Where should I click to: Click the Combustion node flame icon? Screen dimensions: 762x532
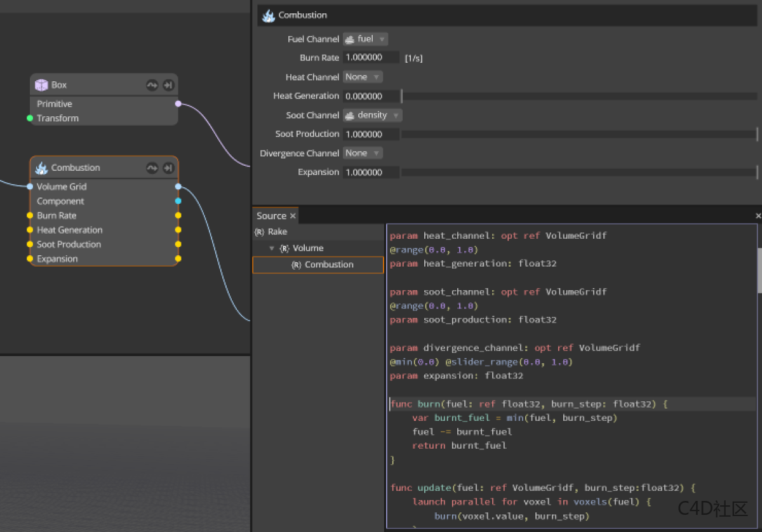click(41, 168)
